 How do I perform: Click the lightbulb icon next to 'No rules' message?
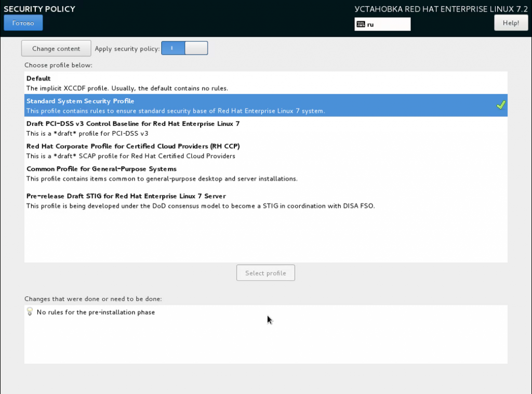tap(29, 312)
